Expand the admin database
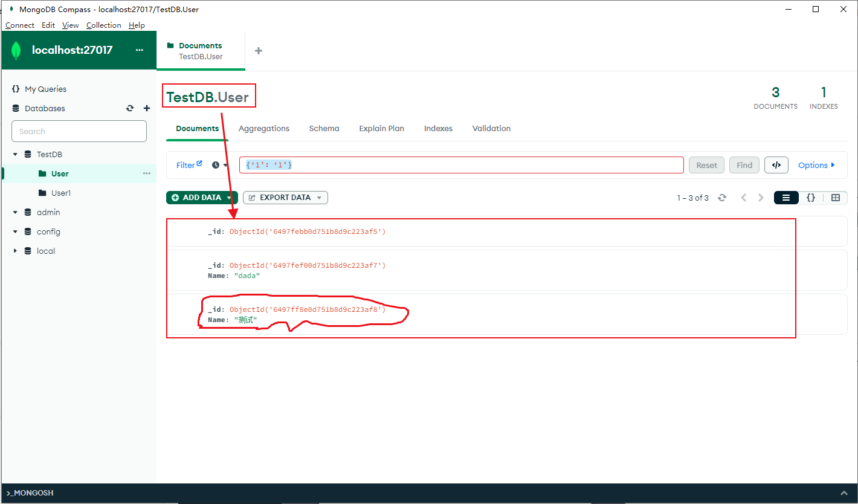 tap(16, 212)
